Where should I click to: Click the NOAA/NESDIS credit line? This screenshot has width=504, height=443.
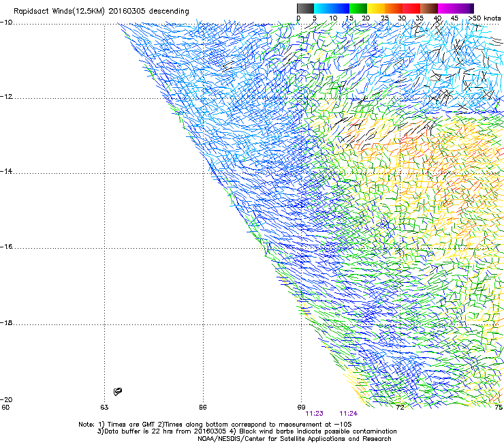coord(294,439)
